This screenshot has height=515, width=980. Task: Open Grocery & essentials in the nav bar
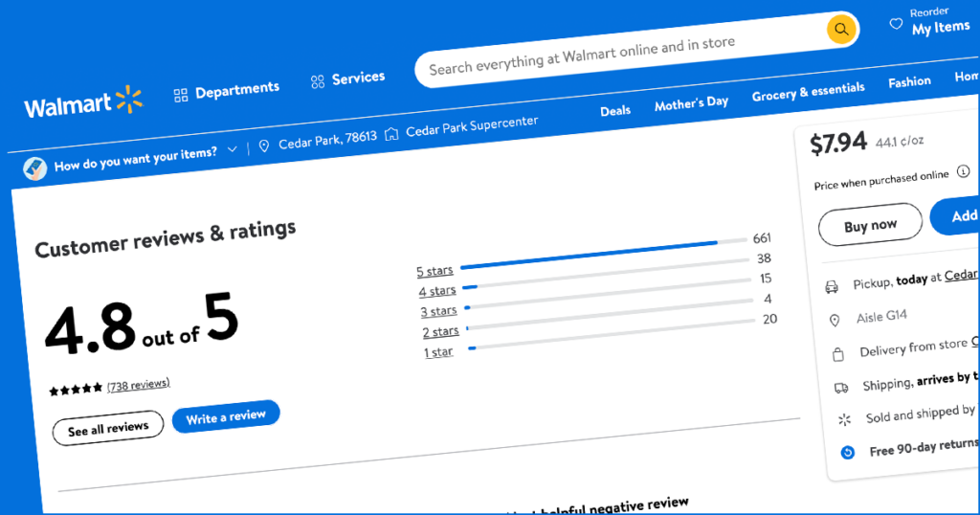(x=808, y=92)
